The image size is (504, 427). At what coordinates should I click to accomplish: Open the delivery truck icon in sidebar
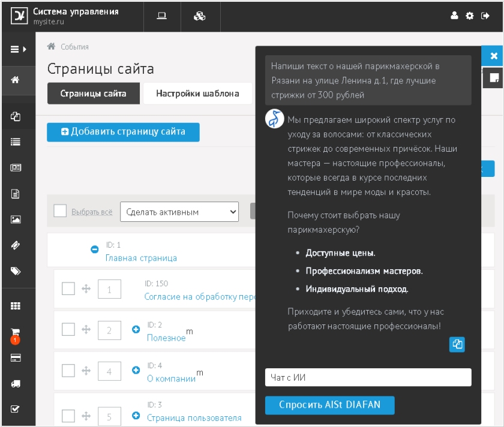tap(16, 383)
